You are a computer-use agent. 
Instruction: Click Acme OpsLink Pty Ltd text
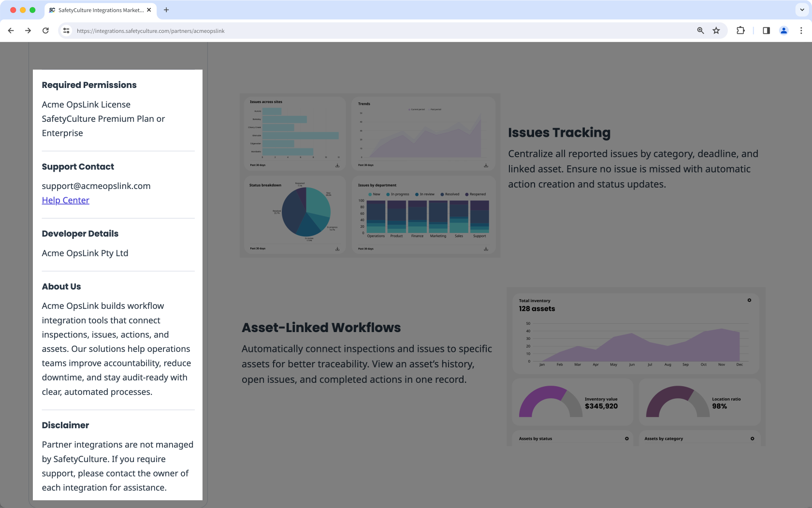(x=85, y=253)
